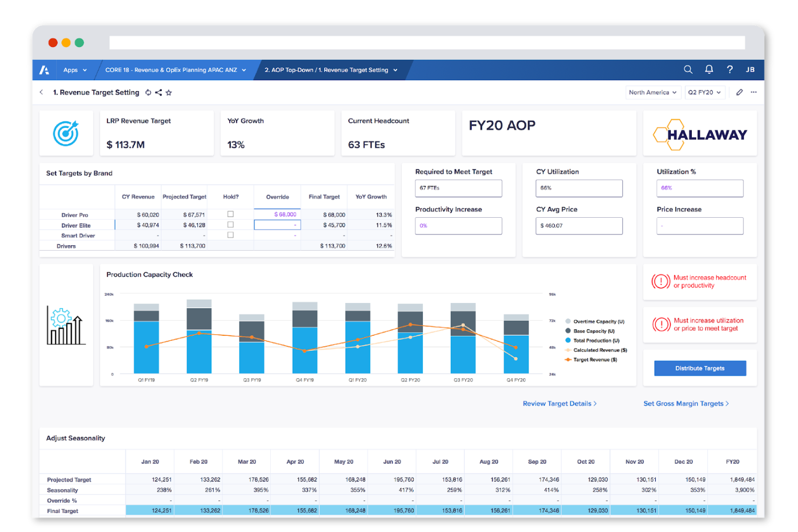798x532 pixels.
Task: Click the yellow macOS minimize dot
Action: [66, 43]
